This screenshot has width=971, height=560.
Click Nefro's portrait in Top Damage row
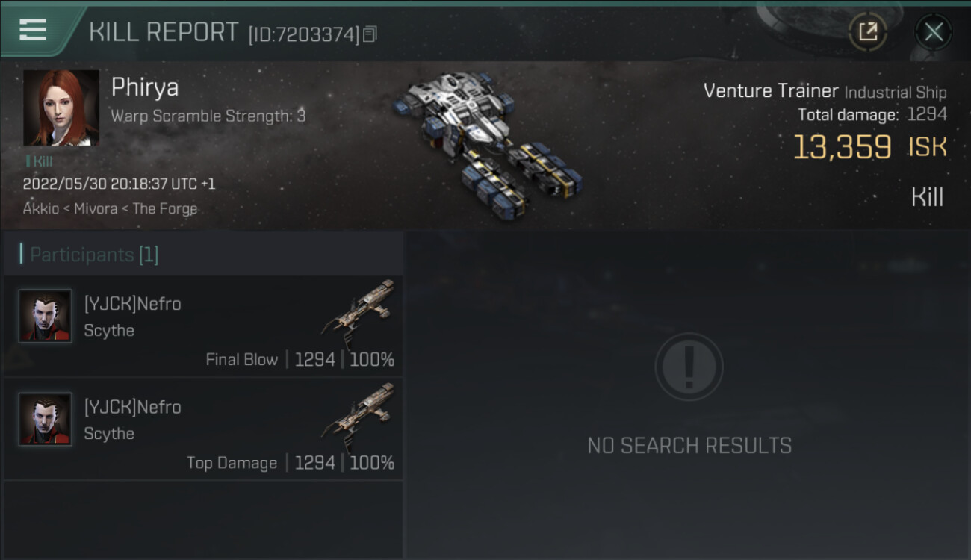point(46,419)
